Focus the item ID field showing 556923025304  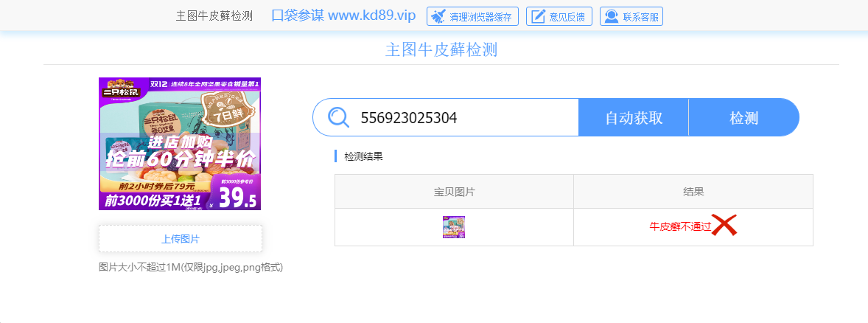[465, 117]
